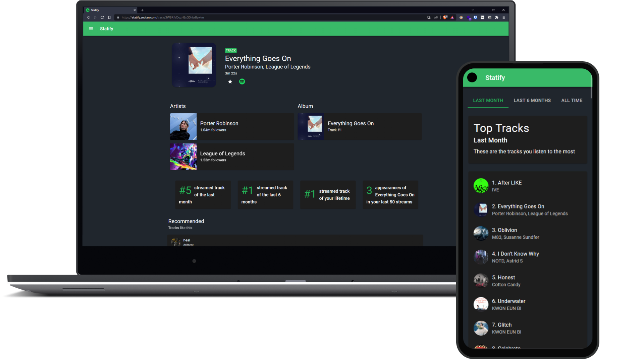Open the Brave Shields icon

tap(445, 17)
